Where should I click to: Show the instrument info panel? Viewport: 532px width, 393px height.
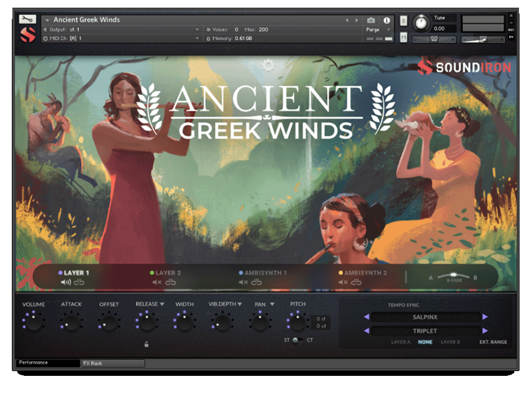[387, 20]
